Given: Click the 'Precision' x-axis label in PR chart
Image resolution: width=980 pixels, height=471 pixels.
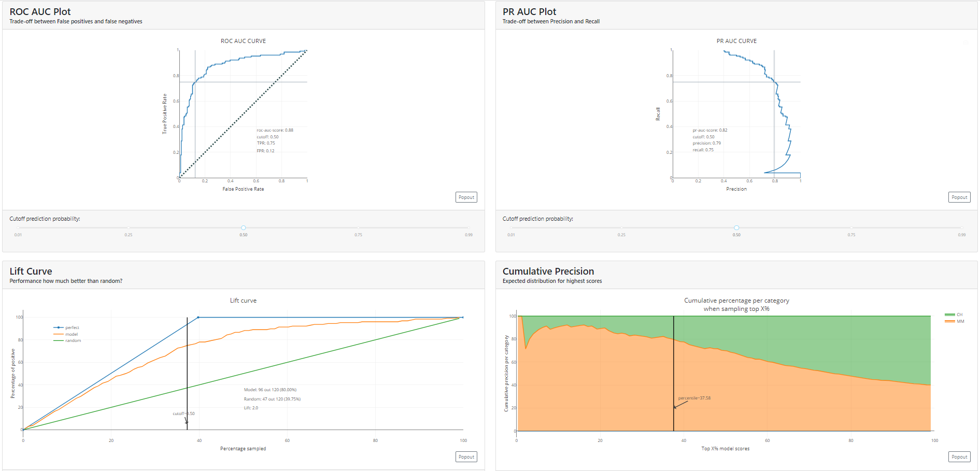Looking at the screenshot, I should (x=736, y=189).
